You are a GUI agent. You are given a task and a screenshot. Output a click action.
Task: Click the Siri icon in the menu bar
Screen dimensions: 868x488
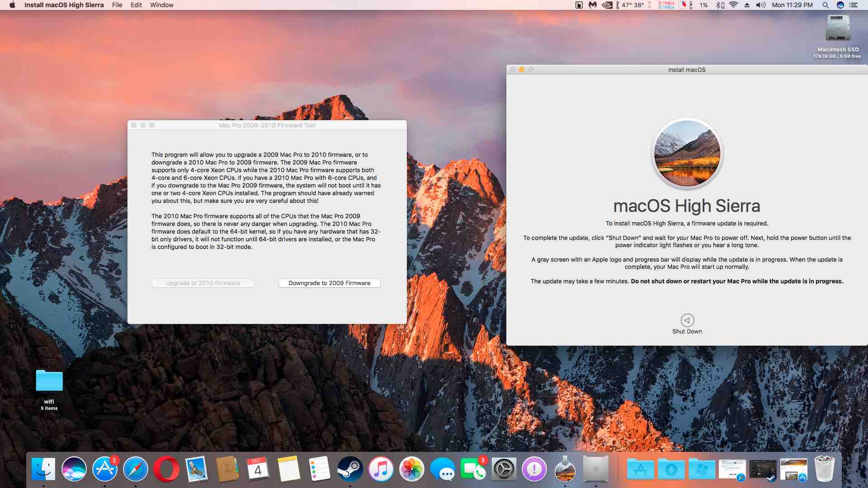840,5
